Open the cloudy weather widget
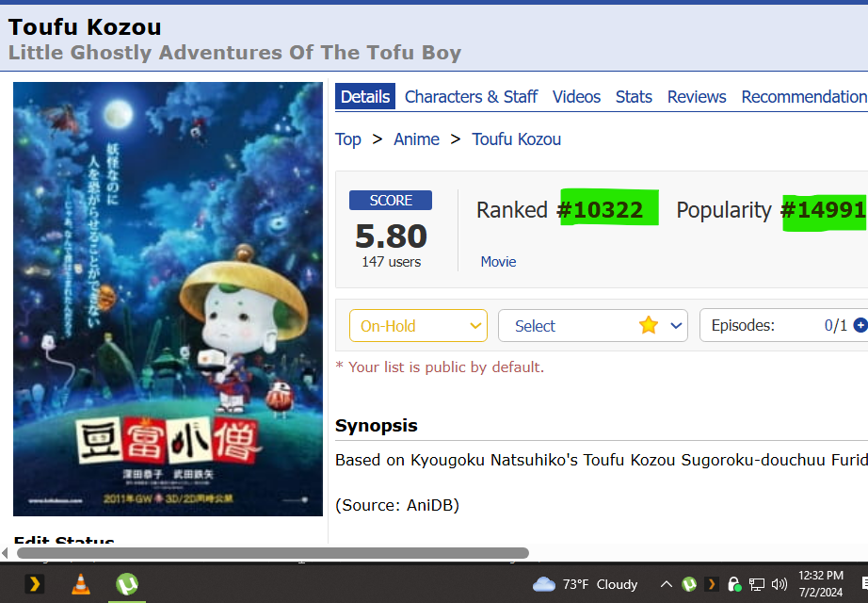 click(585, 584)
